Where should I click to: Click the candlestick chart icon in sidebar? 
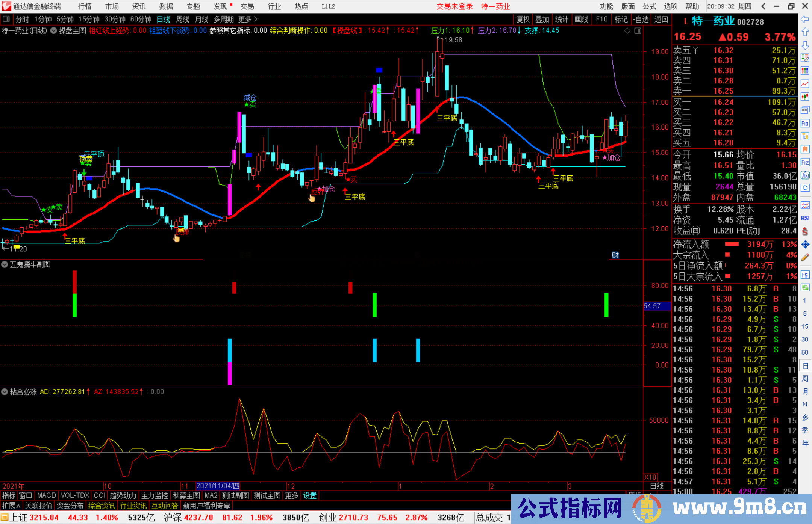click(805, 97)
